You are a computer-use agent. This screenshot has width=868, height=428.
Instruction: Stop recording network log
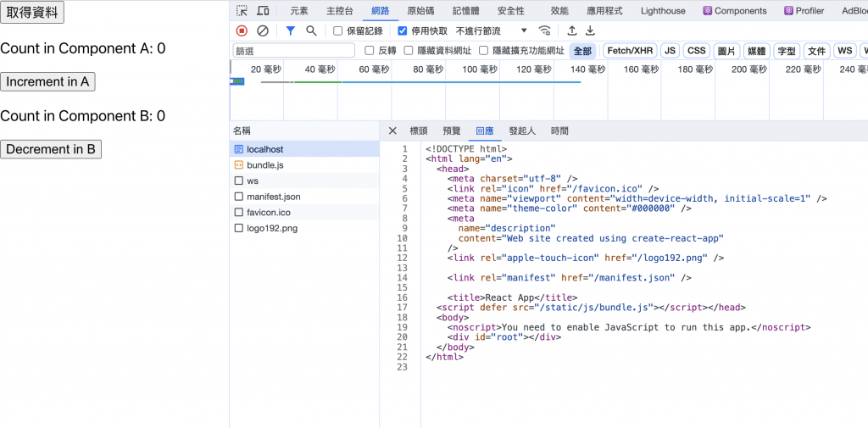[242, 31]
